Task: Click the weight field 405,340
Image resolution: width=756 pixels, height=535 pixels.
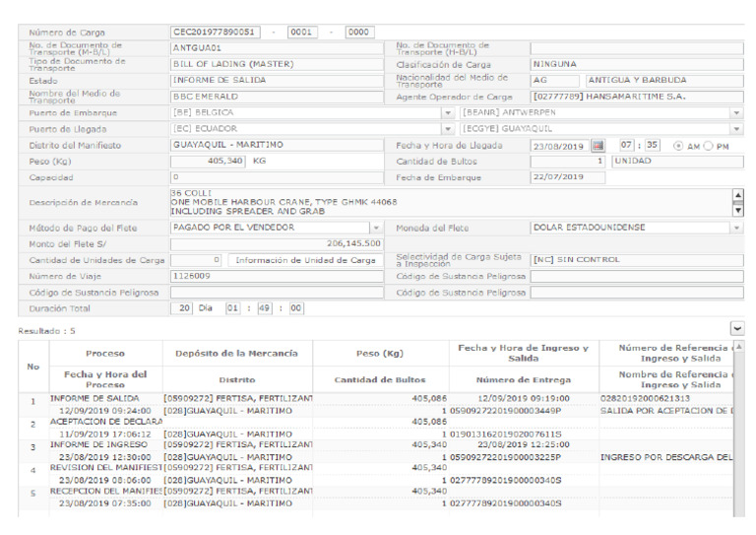Action: pos(208,162)
